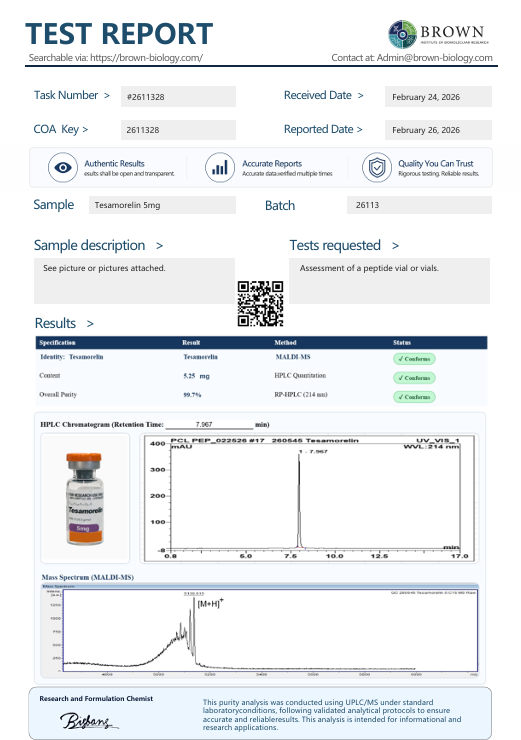Click the arrow next to Sample description
This screenshot has height=740, width=521.
(x=160, y=246)
